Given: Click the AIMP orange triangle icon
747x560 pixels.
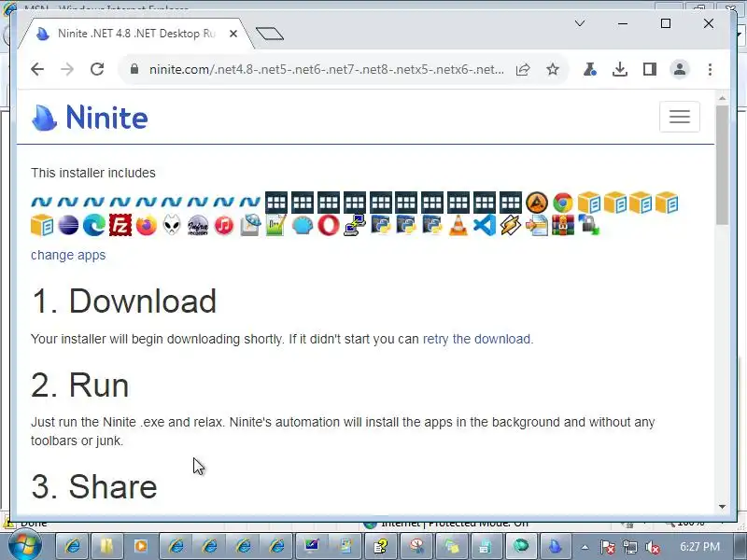Looking at the screenshot, I should (537, 203).
